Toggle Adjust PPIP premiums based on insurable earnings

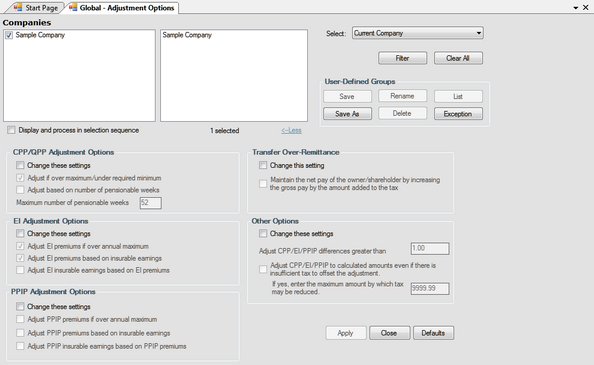tap(20, 333)
